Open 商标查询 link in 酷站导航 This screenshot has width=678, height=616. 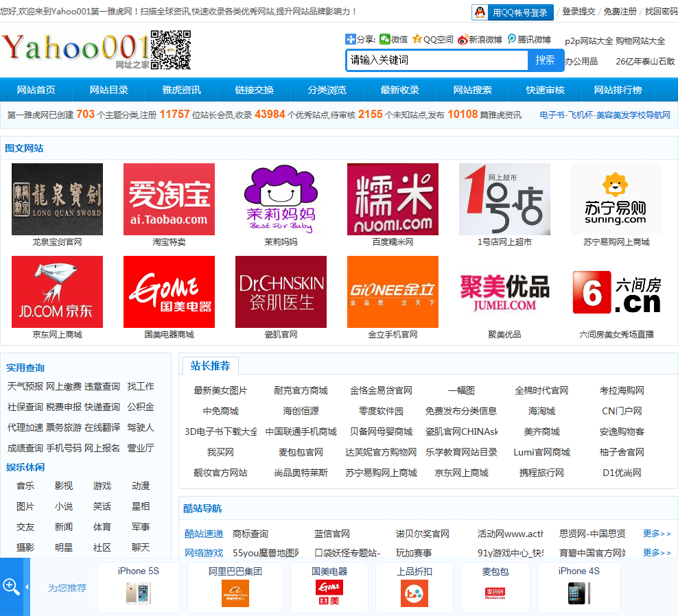point(250,534)
